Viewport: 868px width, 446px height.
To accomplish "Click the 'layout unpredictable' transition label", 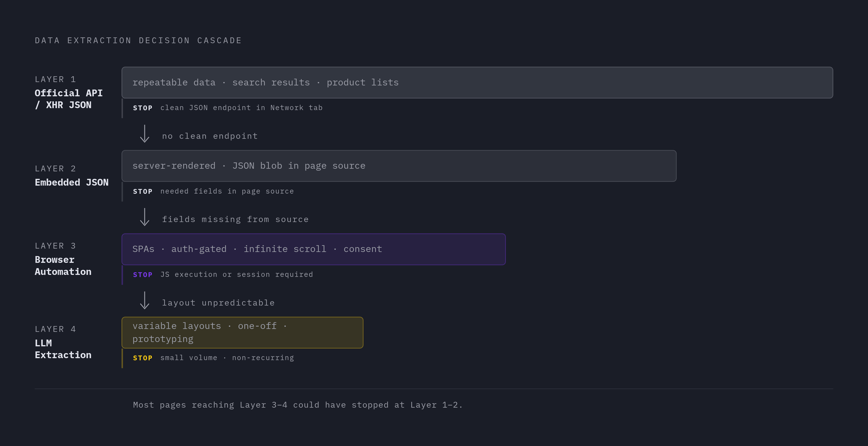I will coord(218,303).
